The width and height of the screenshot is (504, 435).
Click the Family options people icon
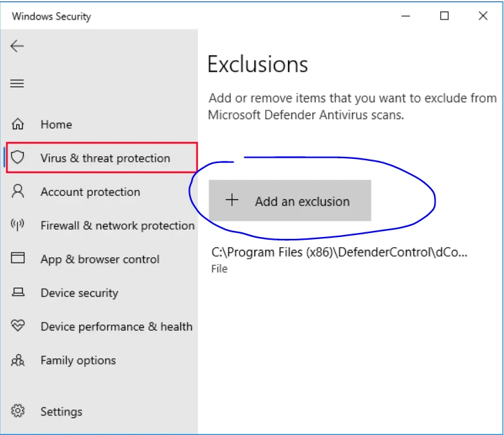pos(18,360)
